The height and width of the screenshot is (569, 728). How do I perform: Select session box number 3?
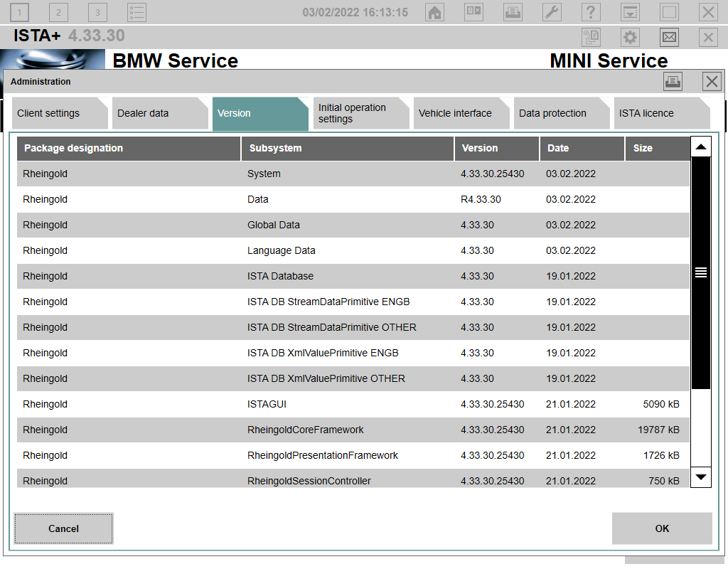tap(97, 12)
